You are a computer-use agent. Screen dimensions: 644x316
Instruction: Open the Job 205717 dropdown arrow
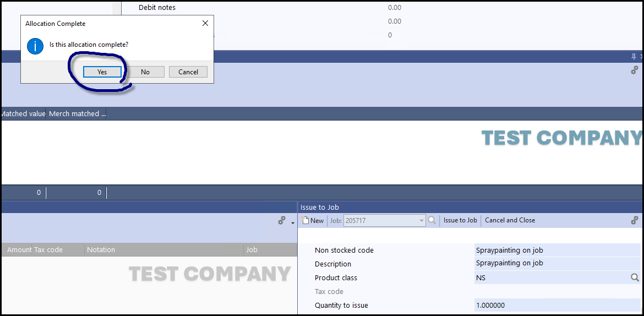[422, 221]
